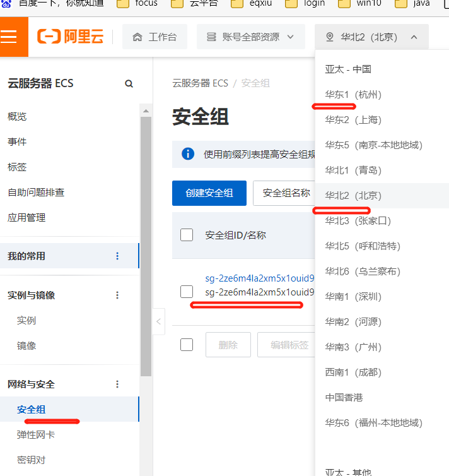The height and width of the screenshot is (476, 449).
Task: Click the 创建安全组 button
Action: click(x=209, y=193)
